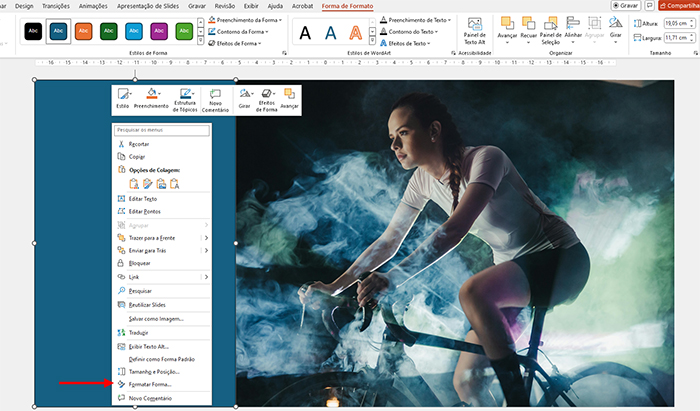Click the Pesquisar os menus search box
This screenshot has height=411, width=700.
click(x=162, y=130)
